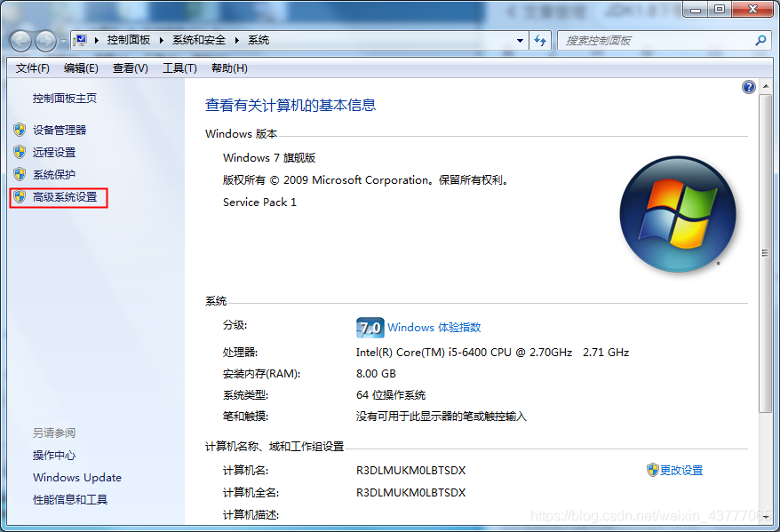The height and width of the screenshot is (532, 780).
Task: Open recent pages dropdown beside Forward button
Action: click(x=63, y=42)
